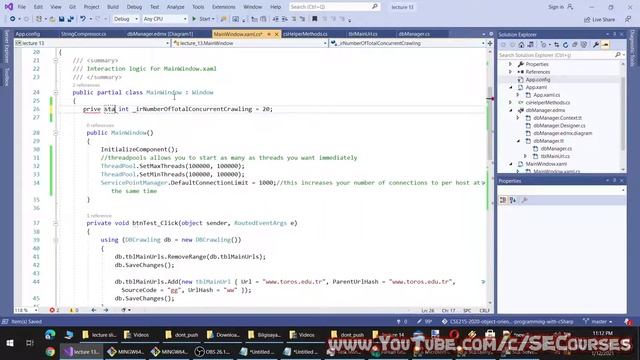Open the File menu
Screen dimensions: 640x360
click(x=21, y=7)
